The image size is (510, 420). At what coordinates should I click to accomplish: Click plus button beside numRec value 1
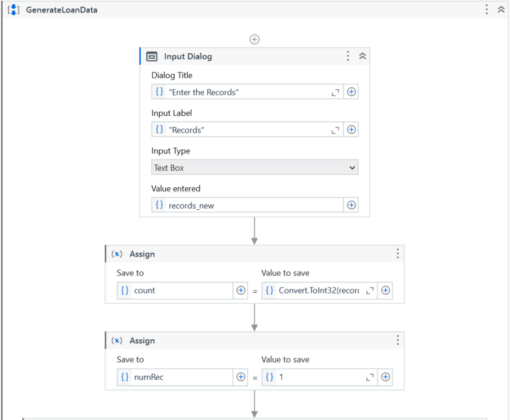(x=386, y=377)
